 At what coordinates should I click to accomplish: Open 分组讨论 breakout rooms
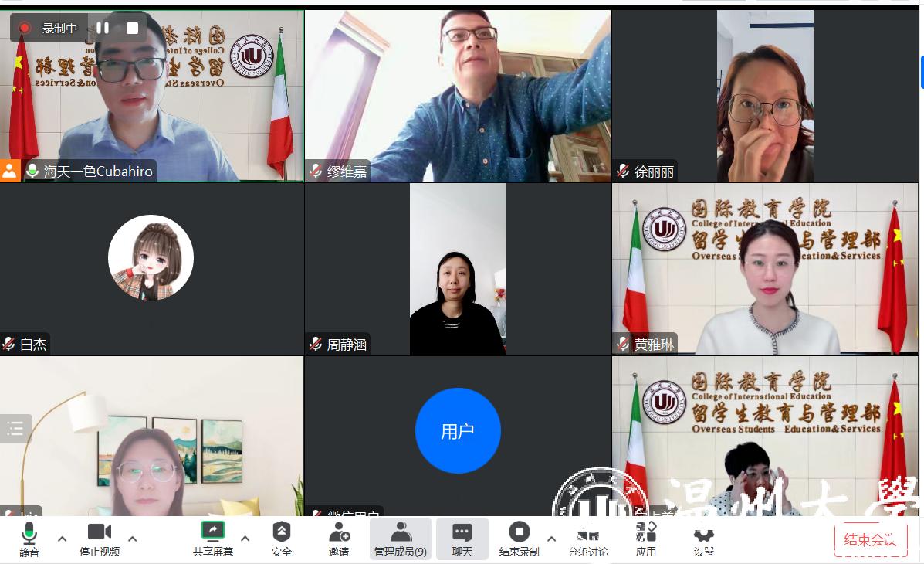point(588,539)
